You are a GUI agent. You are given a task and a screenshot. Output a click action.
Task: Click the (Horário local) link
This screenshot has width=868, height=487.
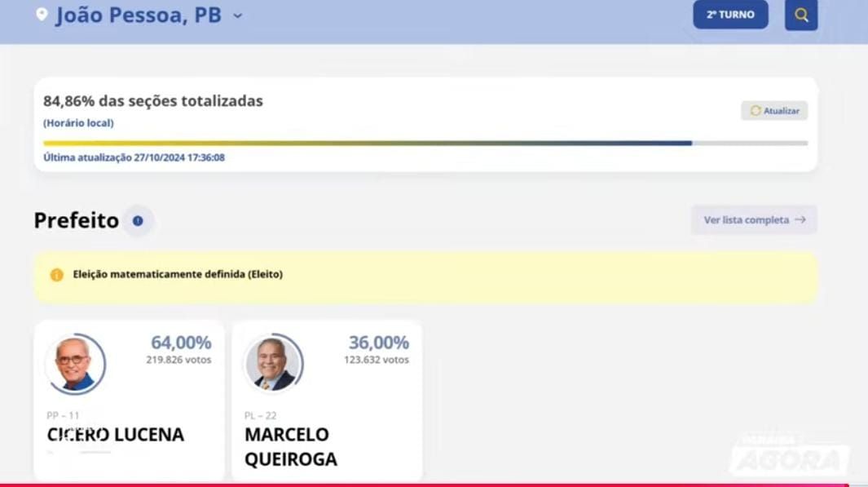78,123
